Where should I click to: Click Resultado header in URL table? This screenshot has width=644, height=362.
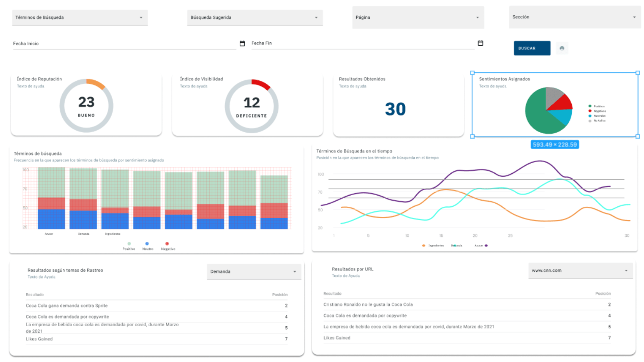tap(332, 294)
